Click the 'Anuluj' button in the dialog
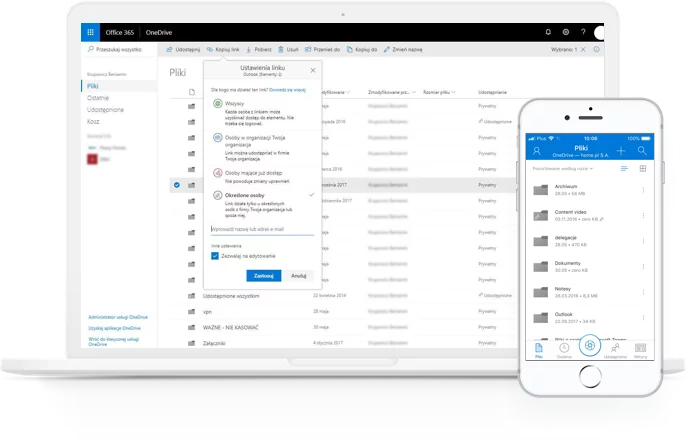The image size is (687, 441). (298, 275)
